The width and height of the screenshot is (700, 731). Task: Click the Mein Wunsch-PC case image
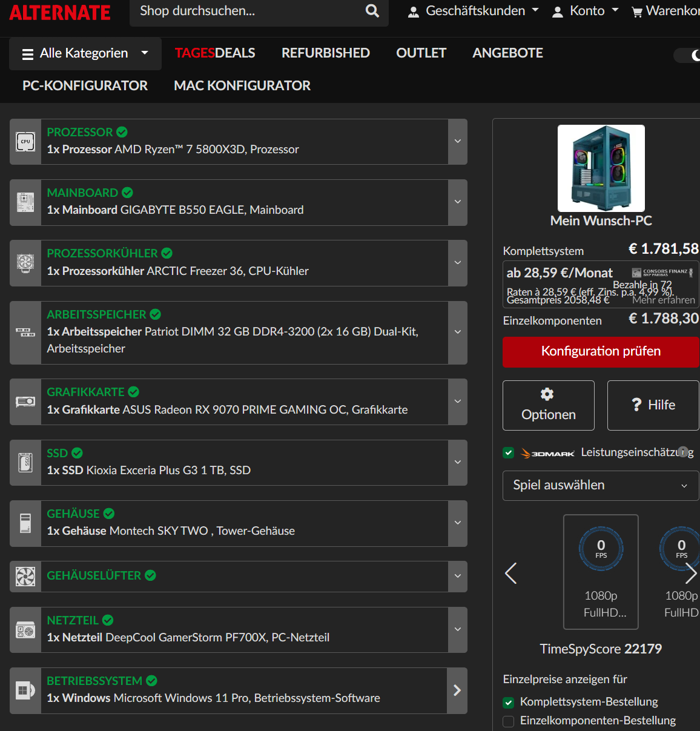pyautogui.click(x=601, y=168)
